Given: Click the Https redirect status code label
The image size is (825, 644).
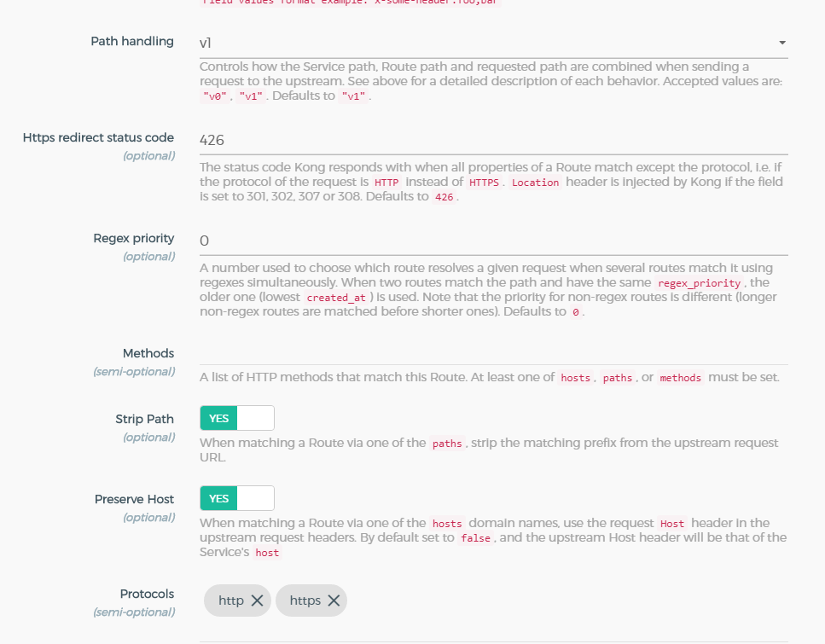Looking at the screenshot, I should pyautogui.click(x=98, y=137).
